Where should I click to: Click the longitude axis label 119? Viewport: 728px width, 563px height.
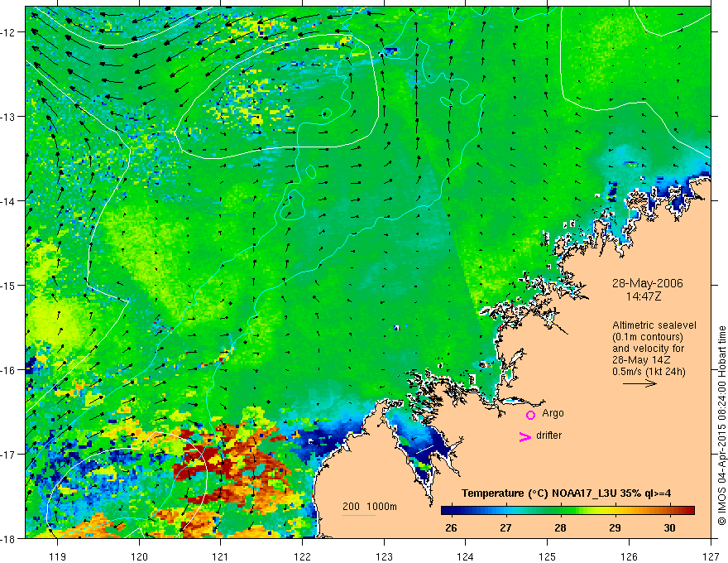[58, 556]
